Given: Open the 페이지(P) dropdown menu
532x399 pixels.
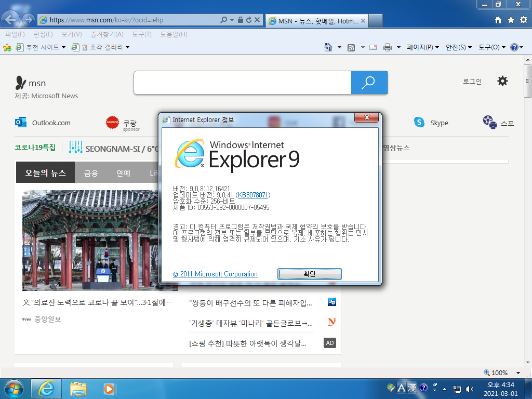Looking at the screenshot, I should click(x=423, y=47).
